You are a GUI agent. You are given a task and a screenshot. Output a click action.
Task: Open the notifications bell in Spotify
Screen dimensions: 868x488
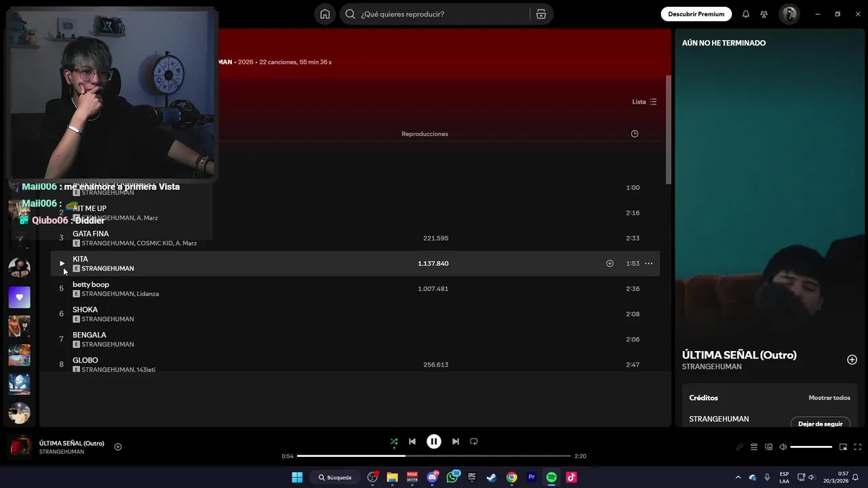click(746, 14)
